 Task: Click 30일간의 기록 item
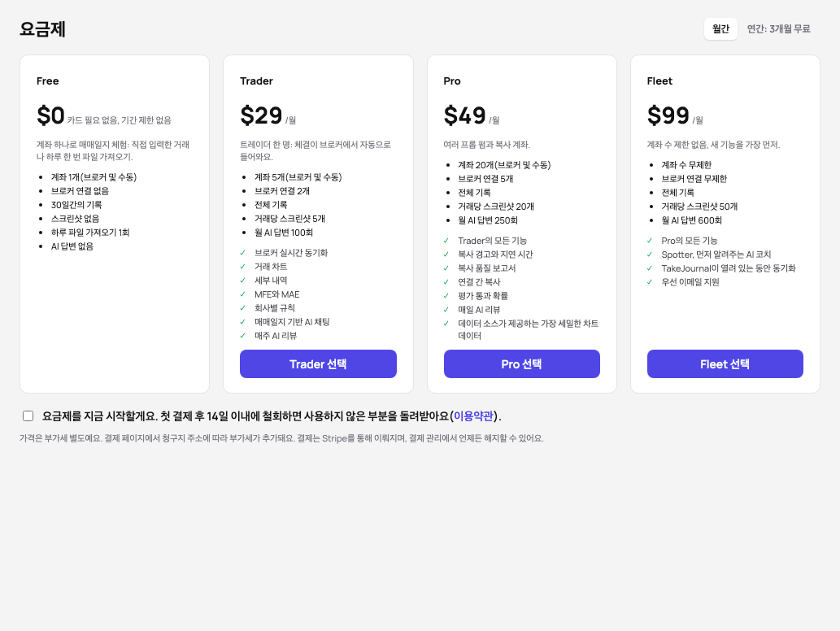pyautogui.click(x=76, y=205)
